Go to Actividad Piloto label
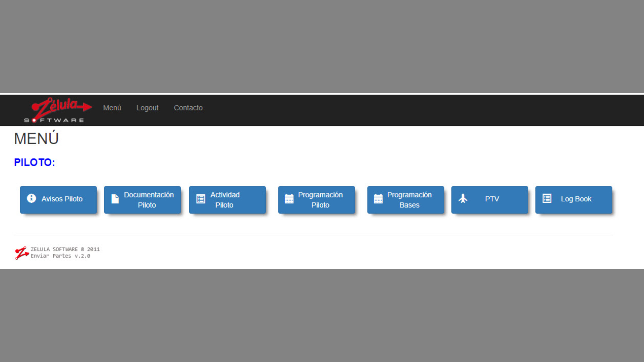 pyautogui.click(x=225, y=200)
